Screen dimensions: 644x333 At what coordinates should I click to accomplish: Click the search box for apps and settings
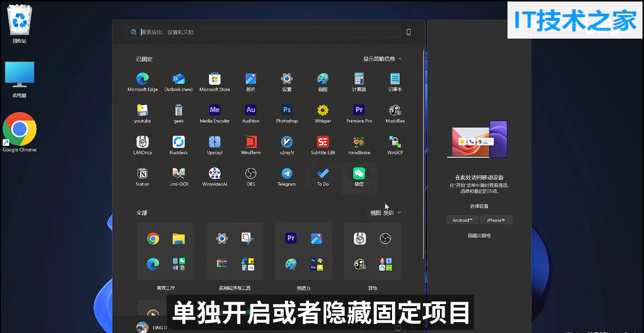click(x=263, y=32)
